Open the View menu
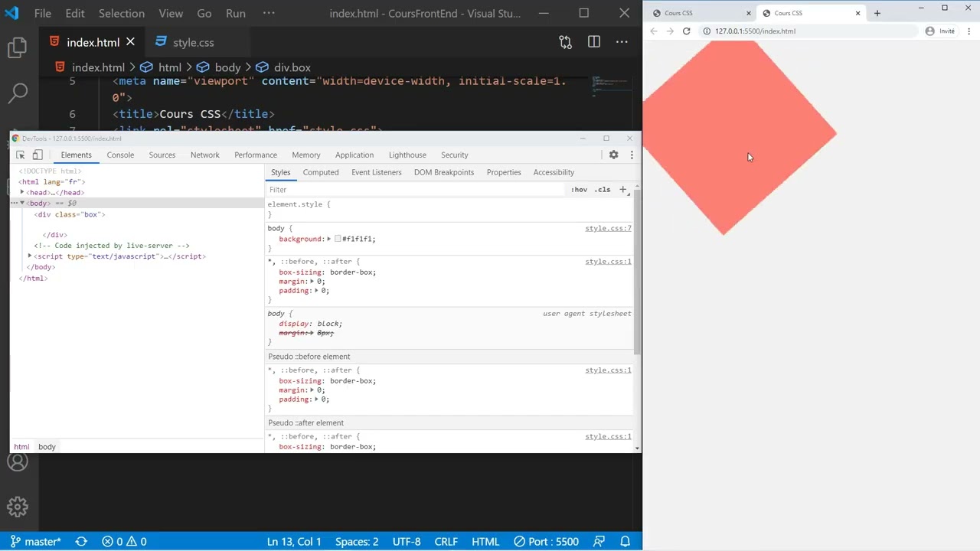Viewport: 980px width, 551px height. click(171, 13)
